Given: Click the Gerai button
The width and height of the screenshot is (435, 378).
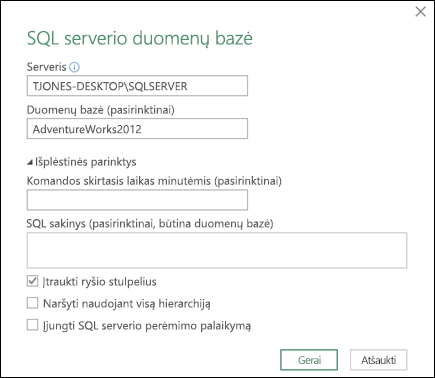Looking at the screenshot, I should click(309, 360).
